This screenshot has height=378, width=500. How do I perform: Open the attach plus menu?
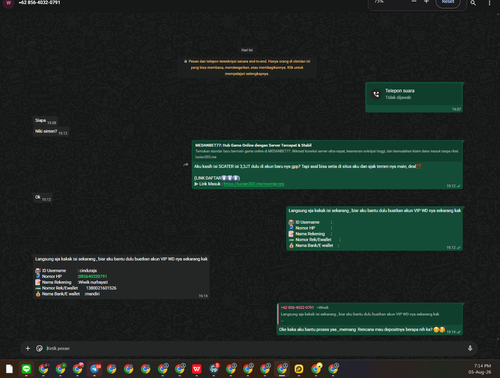28,348
